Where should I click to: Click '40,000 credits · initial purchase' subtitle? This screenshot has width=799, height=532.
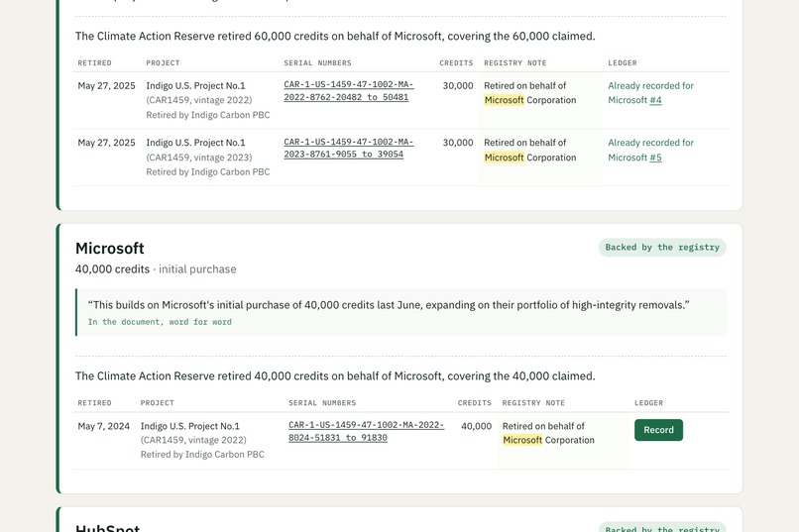coord(156,268)
